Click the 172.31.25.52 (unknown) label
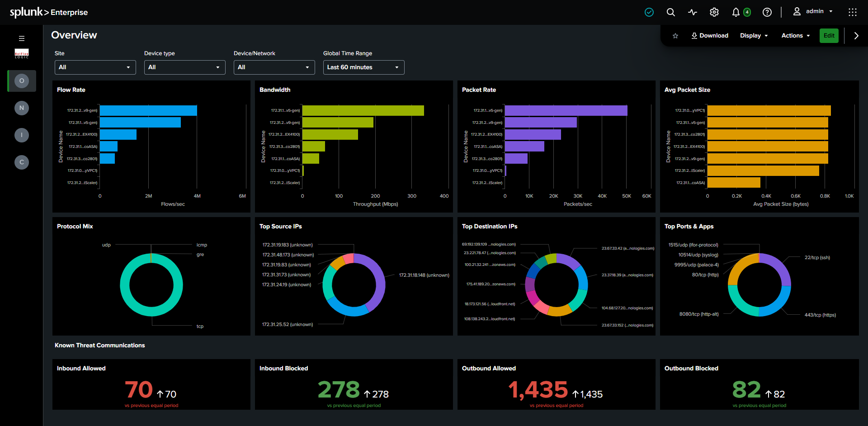Image resolution: width=868 pixels, height=426 pixels. (x=288, y=325)
